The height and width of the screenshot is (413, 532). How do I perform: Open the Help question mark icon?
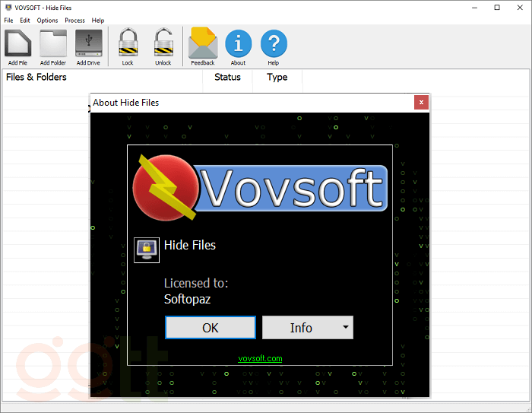(x=274, y=46)
